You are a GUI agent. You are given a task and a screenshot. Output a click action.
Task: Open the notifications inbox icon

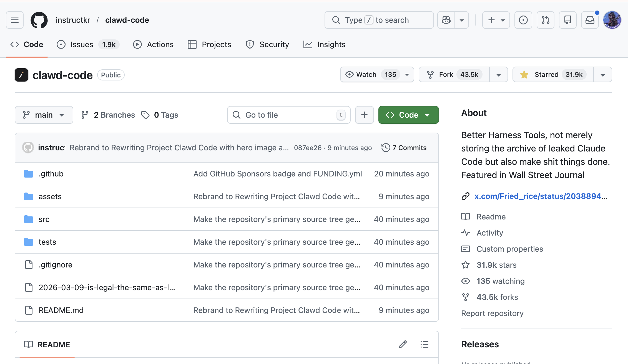pos(590,20)
